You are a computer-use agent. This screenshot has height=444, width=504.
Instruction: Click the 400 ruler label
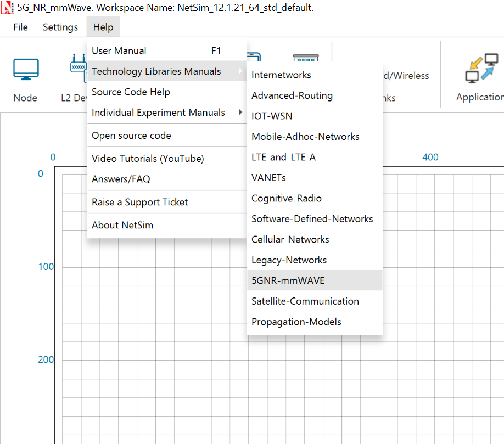(430, 157)
